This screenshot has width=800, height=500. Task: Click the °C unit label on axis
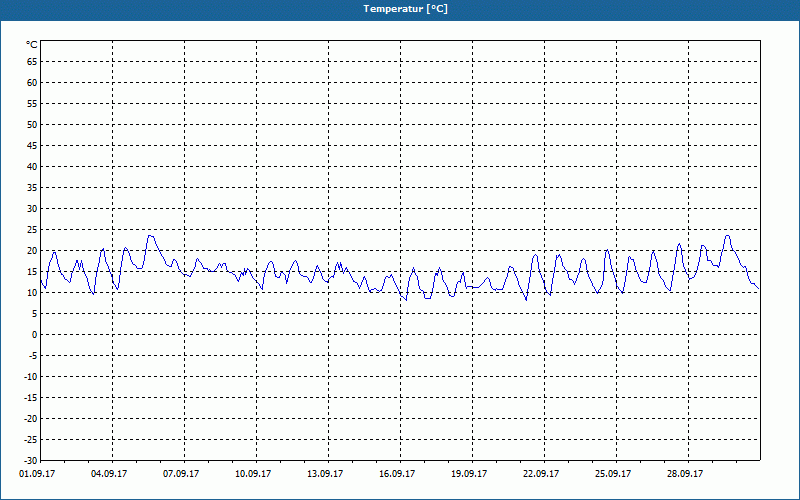(32, 45)
